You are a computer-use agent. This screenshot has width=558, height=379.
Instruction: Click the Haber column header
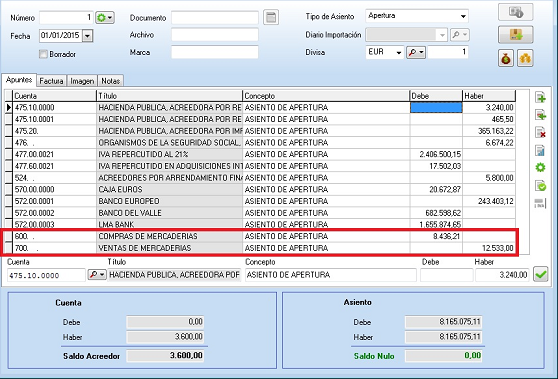(489, 96)
